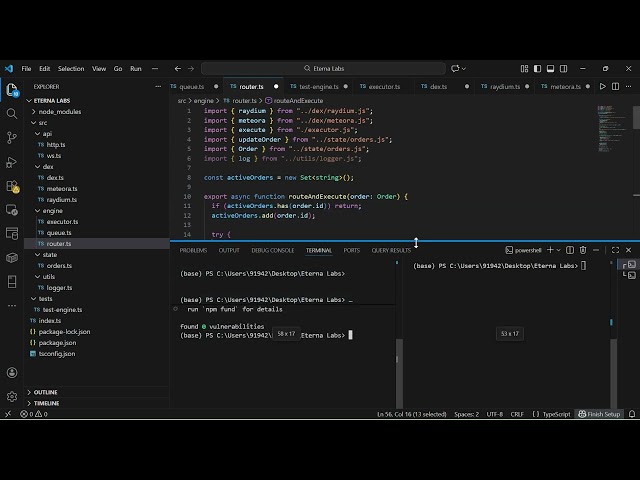Expand the TIMELINE section
The image size is (640, 480).
coord(96,403)
